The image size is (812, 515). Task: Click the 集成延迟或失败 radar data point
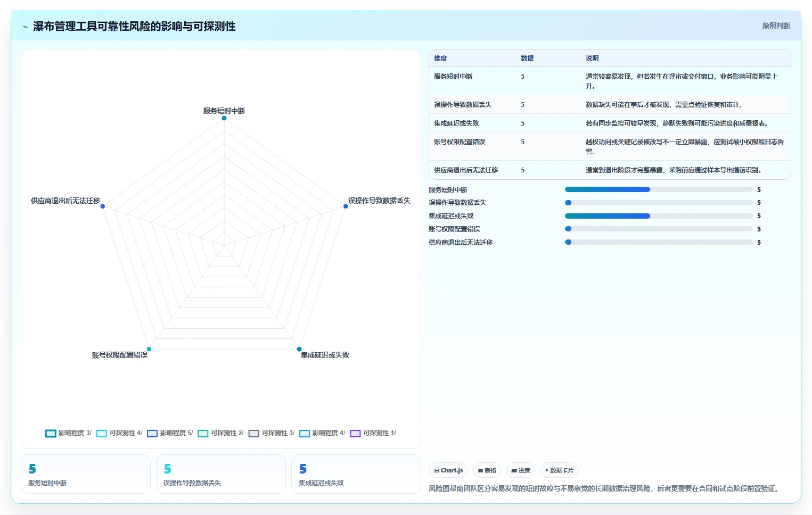pos(299,349)
